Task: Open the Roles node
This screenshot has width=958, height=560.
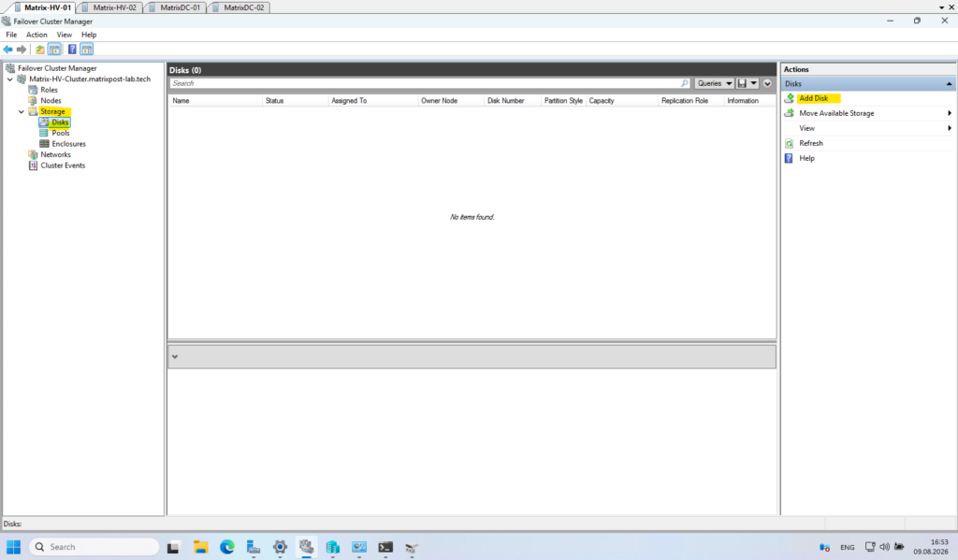Action: [49, 90]
